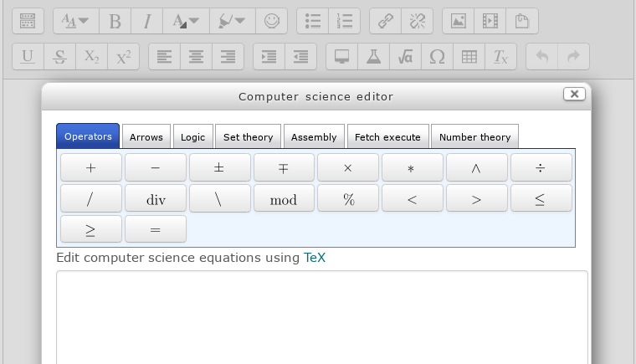Image resolution: width=636 pixels, height=364 pixels.
Task: Toggle underline formatting
Action: coord(28,56)
